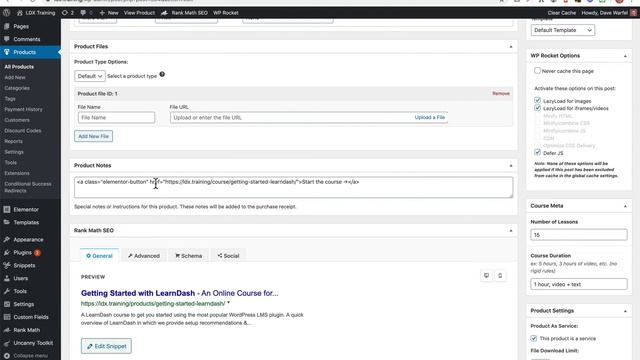
Task: Click the Products sidebar icon
Action: [7, 52]
